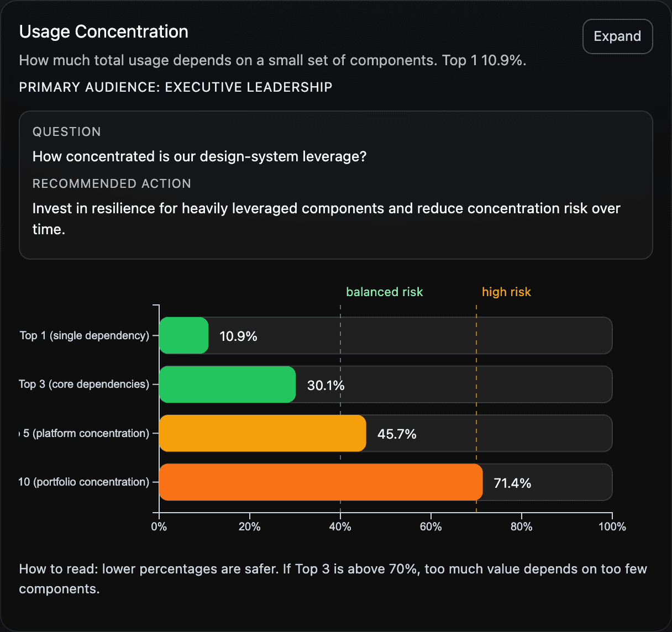
Task: Click the Top 5 platform concentration bar
Action: click(262, 433)
